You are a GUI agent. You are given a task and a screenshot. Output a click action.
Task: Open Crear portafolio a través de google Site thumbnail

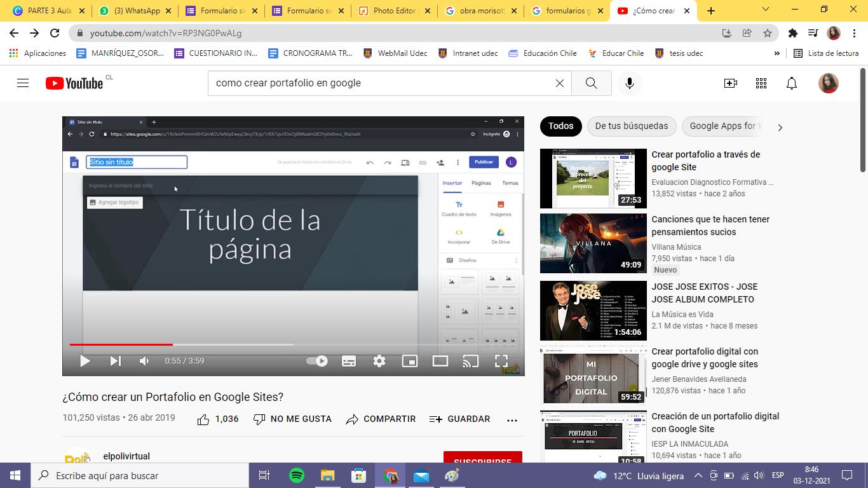(x=593, y=179)
